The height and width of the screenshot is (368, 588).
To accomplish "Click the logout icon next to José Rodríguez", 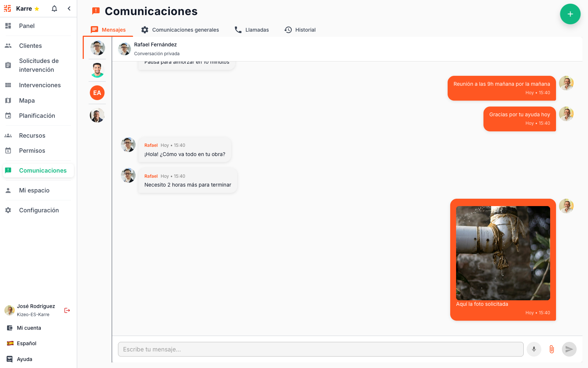I will 67,310.
